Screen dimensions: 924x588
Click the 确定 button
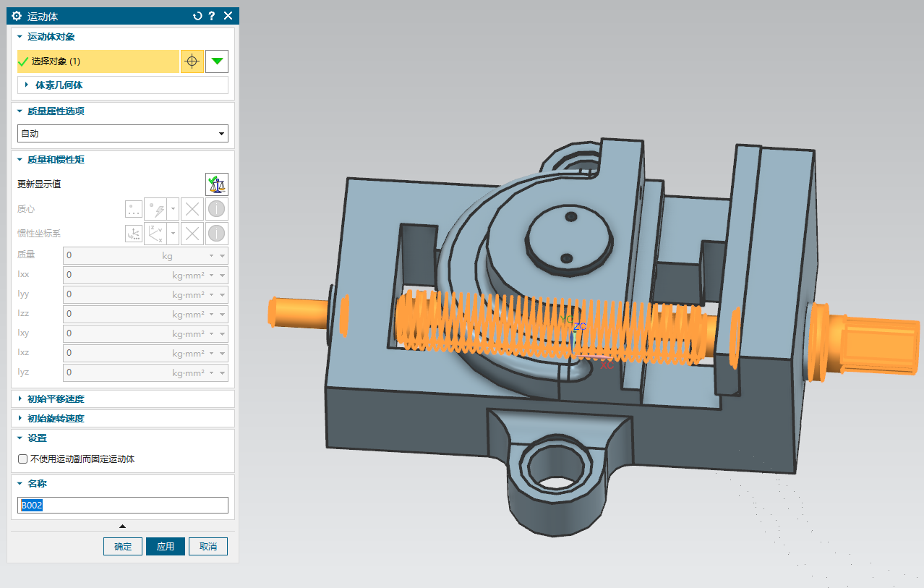point(123,547)
